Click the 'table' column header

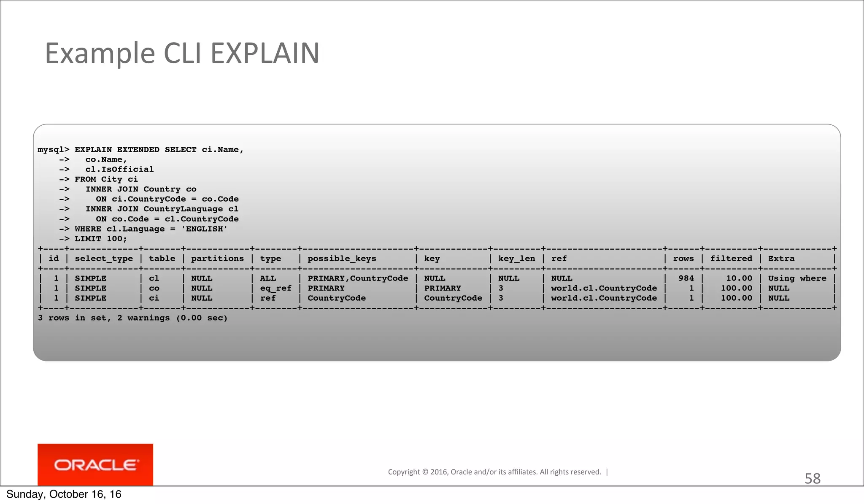[162, 259]
